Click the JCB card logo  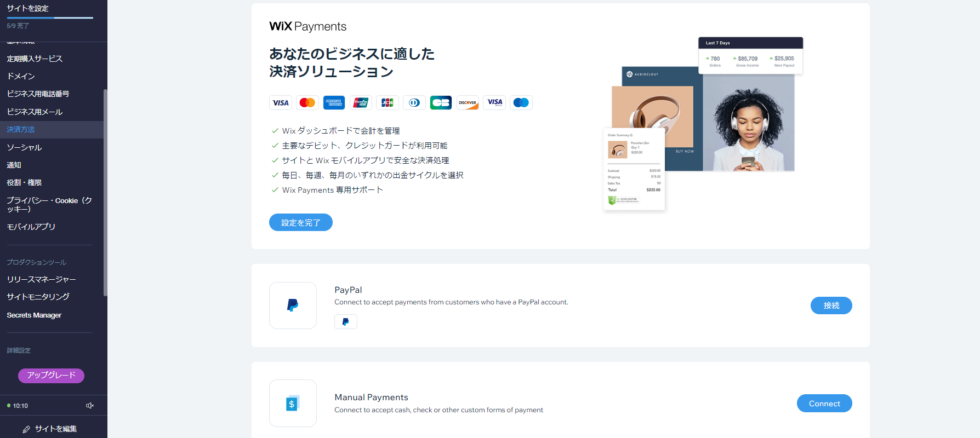point(388,103)
